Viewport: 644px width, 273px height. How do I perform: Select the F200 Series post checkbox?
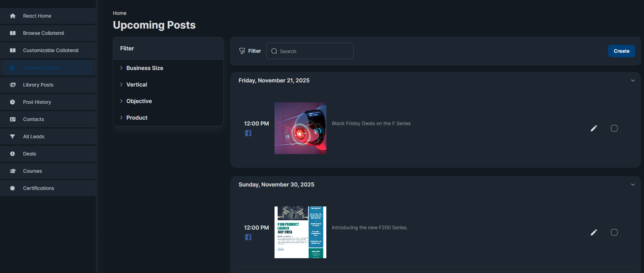614,232
